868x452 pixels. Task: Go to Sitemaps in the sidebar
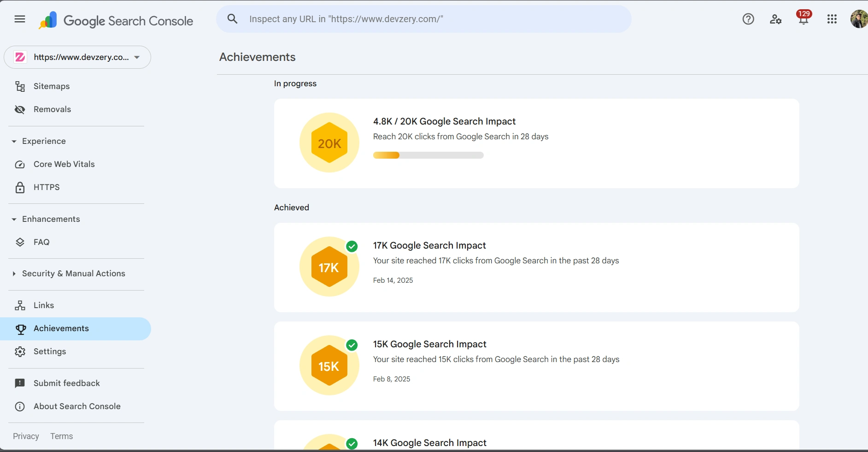[x=51, y=86]
